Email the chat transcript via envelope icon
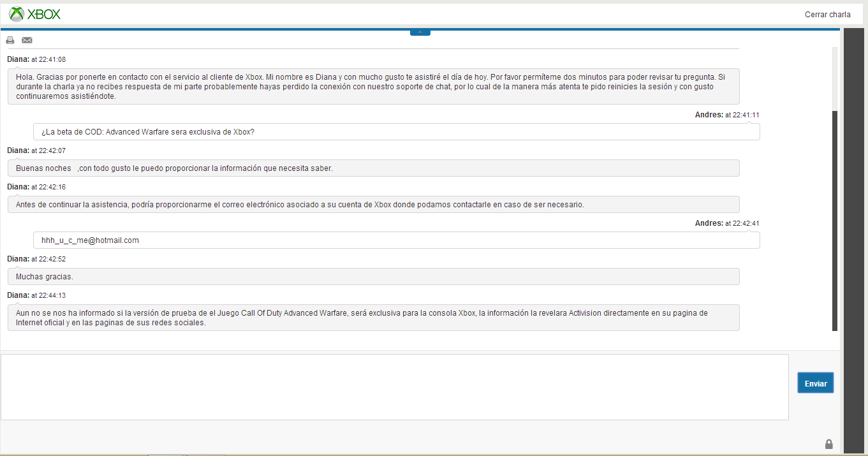This screenshot has height=456, width=868. 27,40
